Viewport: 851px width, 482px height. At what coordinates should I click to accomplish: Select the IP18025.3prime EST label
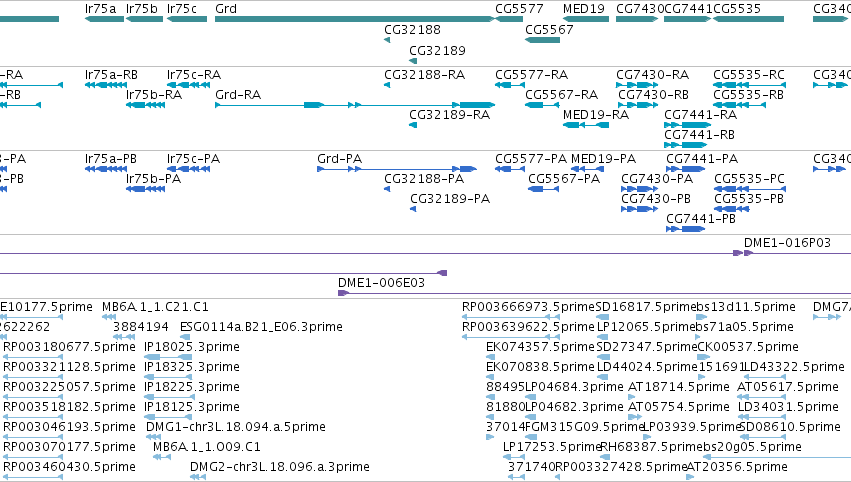192,347
